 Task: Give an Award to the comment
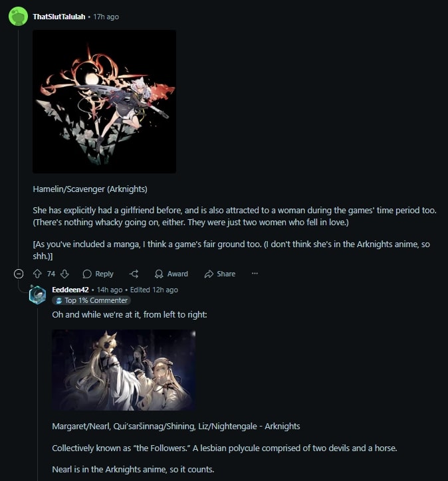click(171, 274)
